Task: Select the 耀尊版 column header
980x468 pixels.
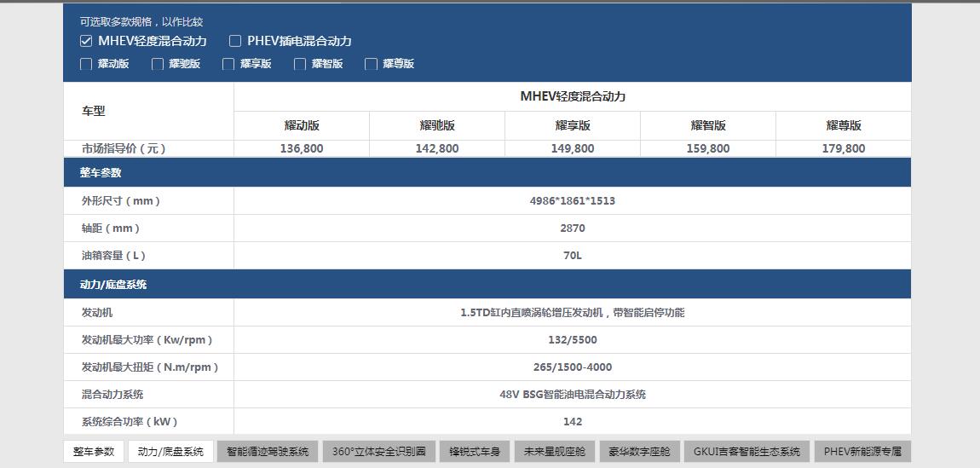Action: (x=844, y=125)
